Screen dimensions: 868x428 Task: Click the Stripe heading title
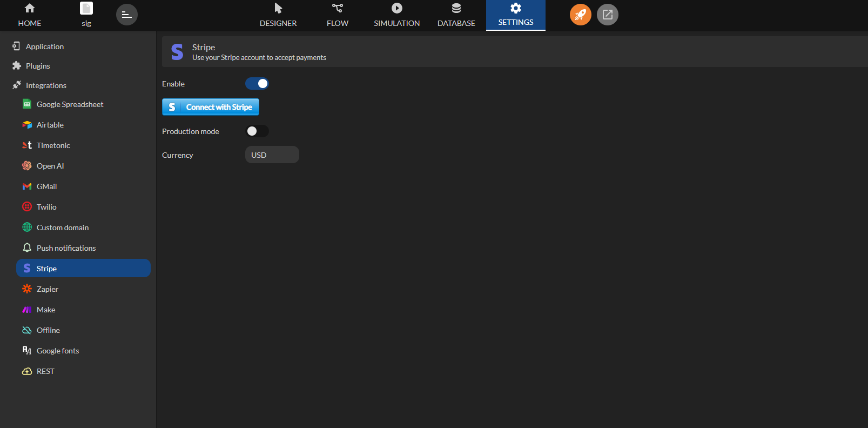coord(204,48)
